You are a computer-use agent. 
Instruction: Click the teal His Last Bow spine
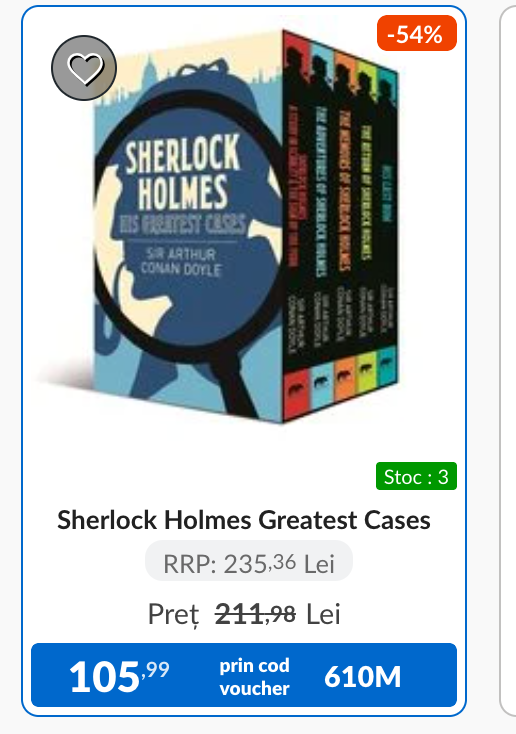(387, 225)
